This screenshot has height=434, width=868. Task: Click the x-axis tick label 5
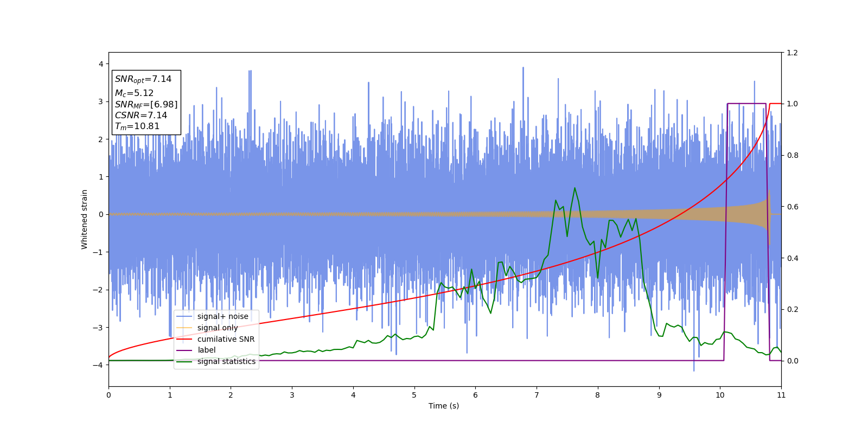click(x=414, y=395)
